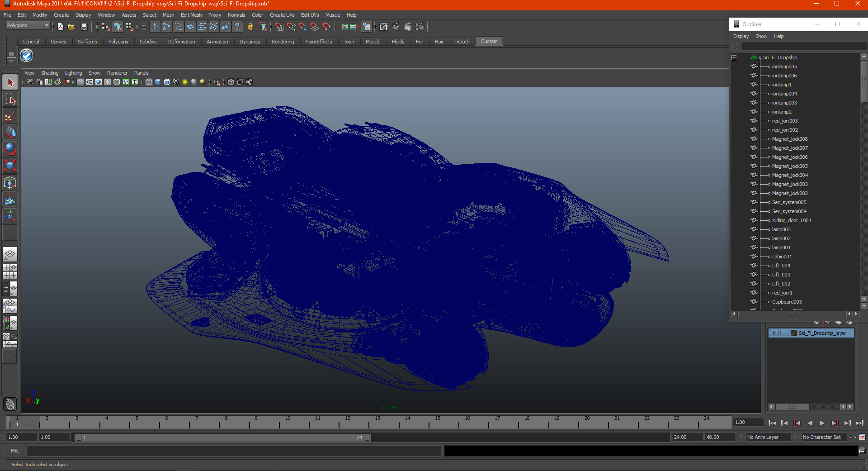Select the Universal Manipulator tool

[10, 182]
